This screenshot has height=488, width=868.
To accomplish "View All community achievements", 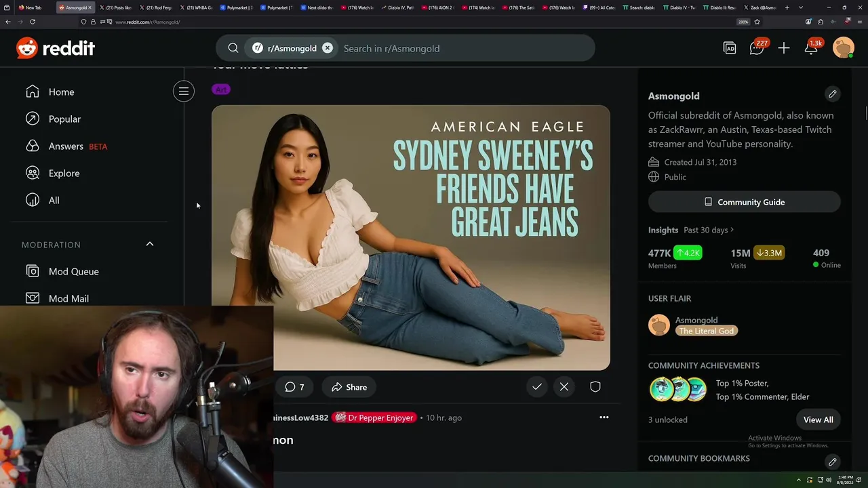I will [x=818, y=420].
